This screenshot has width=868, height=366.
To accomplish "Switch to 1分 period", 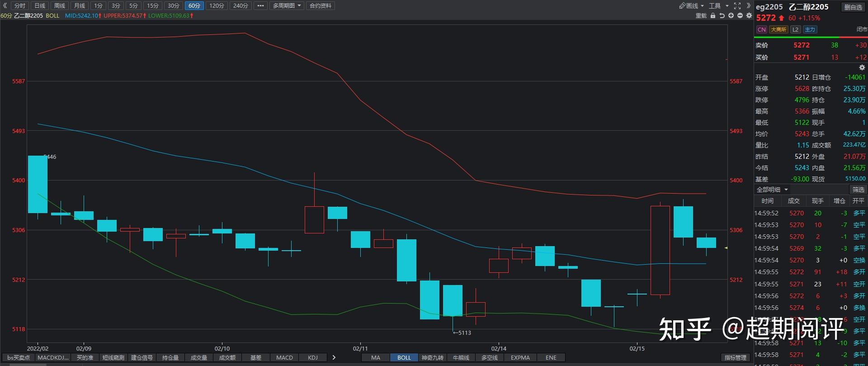I will coord(98,6).
